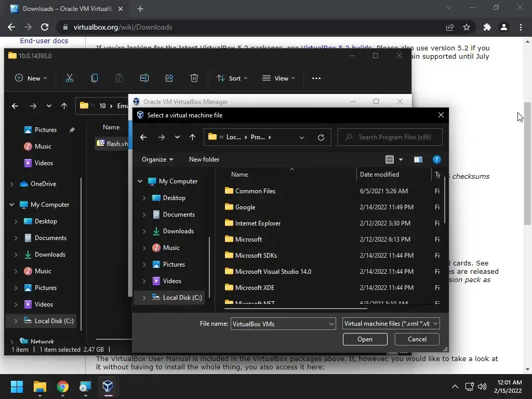The height and width of the screenshot is (399, 532).
Task: Click the Cancel button
Action: (417, 339)
